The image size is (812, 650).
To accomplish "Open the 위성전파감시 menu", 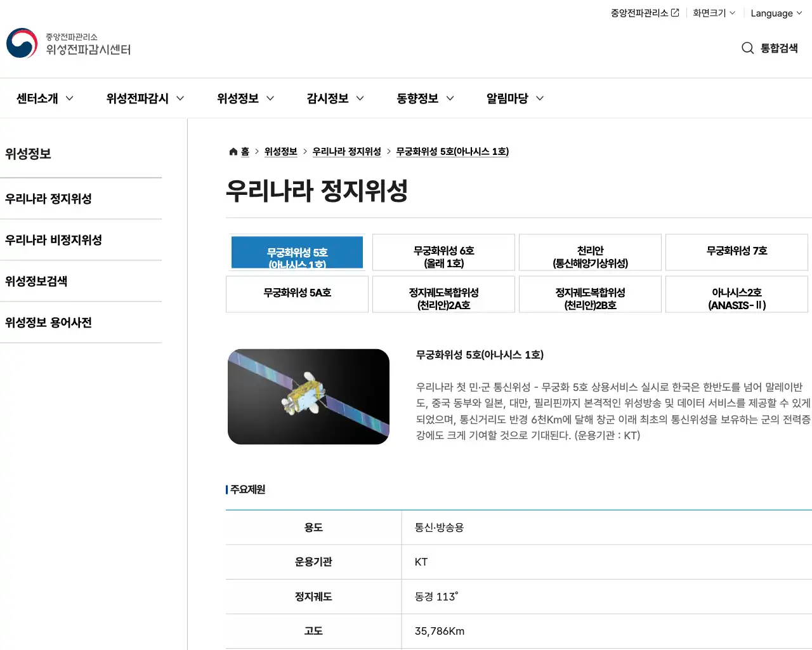I will tap(138, 98).
